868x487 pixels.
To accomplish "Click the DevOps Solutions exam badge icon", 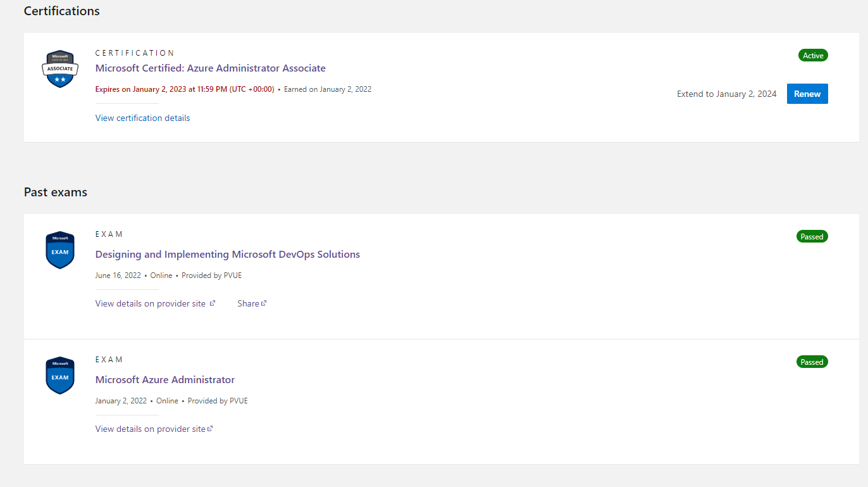I will pyautogui.click(x=60, y=250).
